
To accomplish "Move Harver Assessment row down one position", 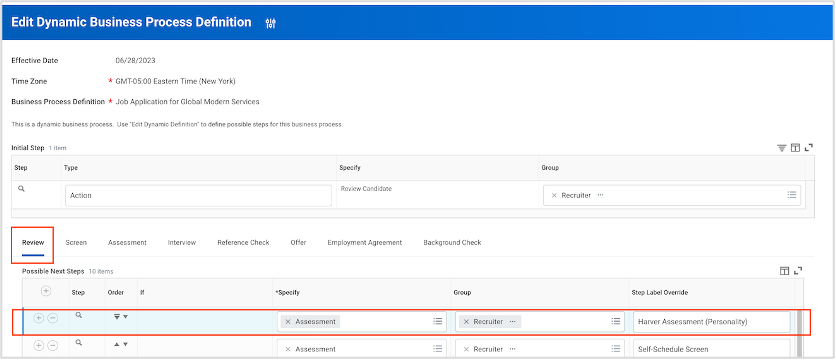I will coord(126,317).
